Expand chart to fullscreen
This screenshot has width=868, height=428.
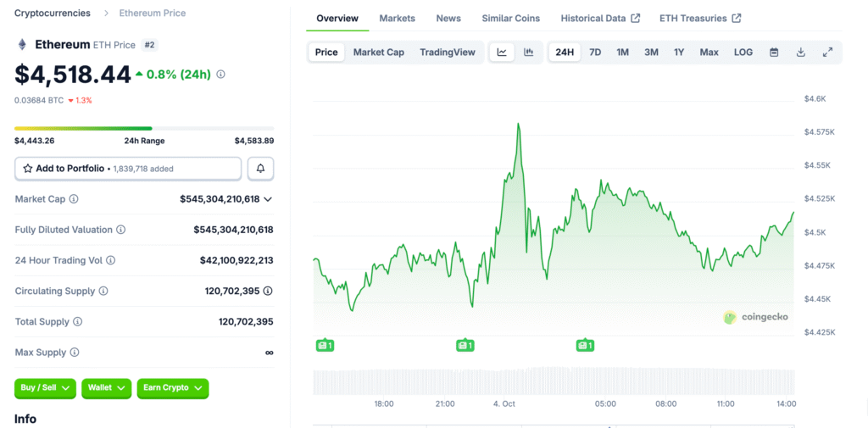point(827,53)
